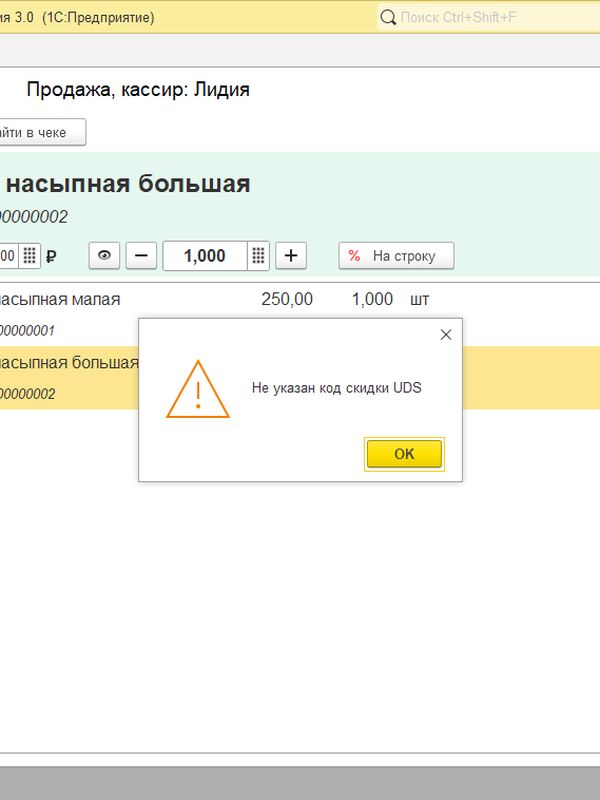
Task: Click the eye icon button
Action: pyautogui.click(x=104, y=255)
